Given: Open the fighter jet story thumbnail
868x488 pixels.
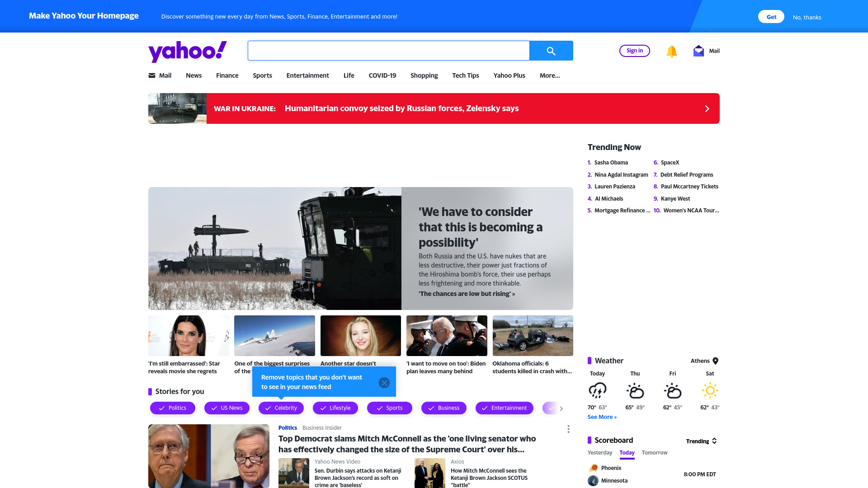Looking at the screenshot, I should [x=274, y=336].
